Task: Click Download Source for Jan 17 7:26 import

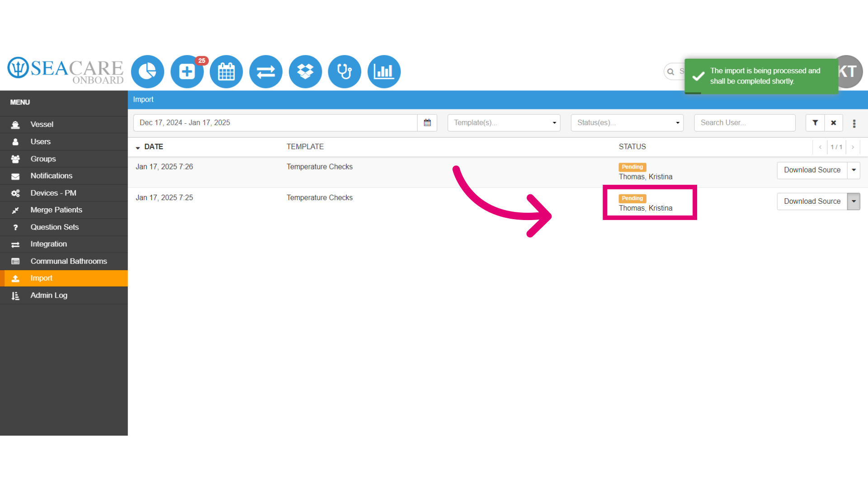Action: pos(812,170)
